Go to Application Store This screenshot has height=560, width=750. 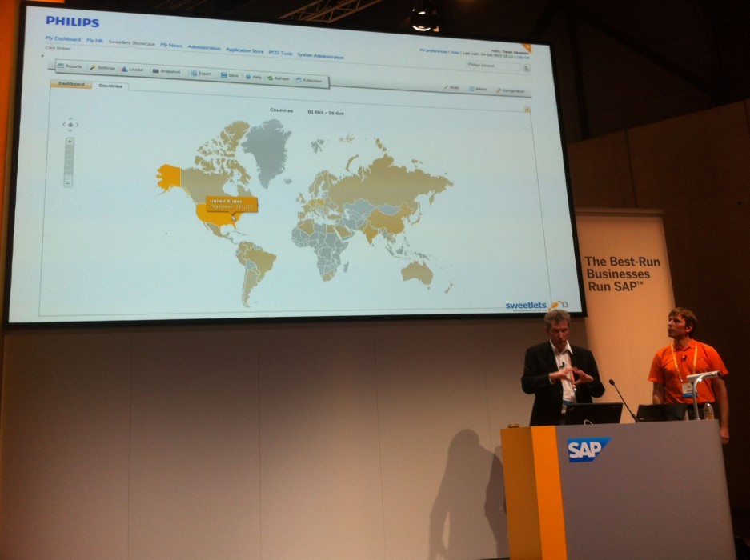245,50
